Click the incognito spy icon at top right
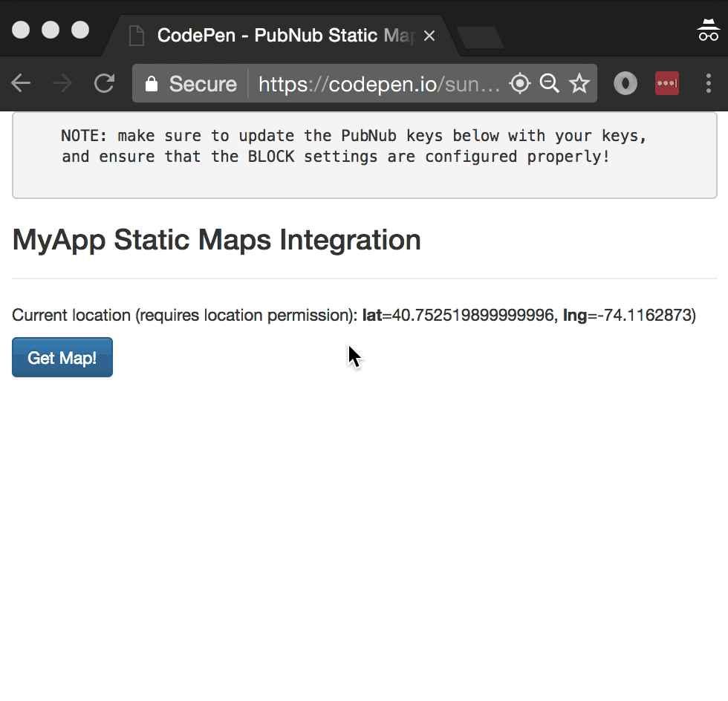 tap(707, 30)
